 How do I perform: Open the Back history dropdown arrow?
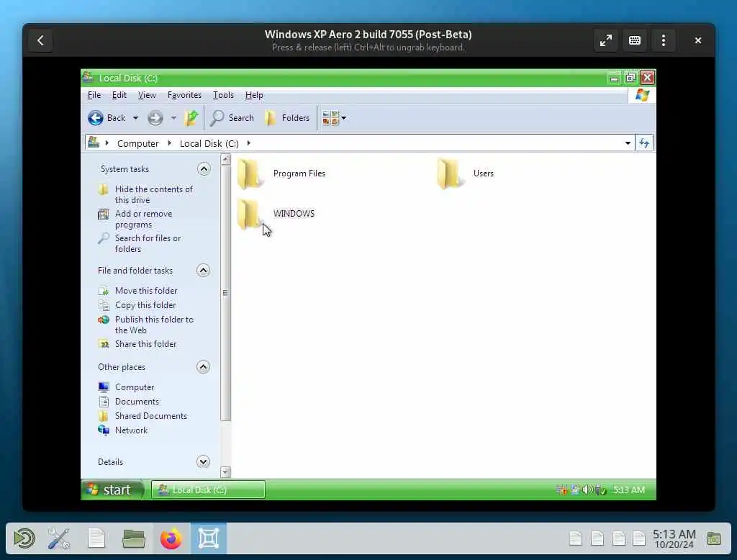tap(135, 118)
